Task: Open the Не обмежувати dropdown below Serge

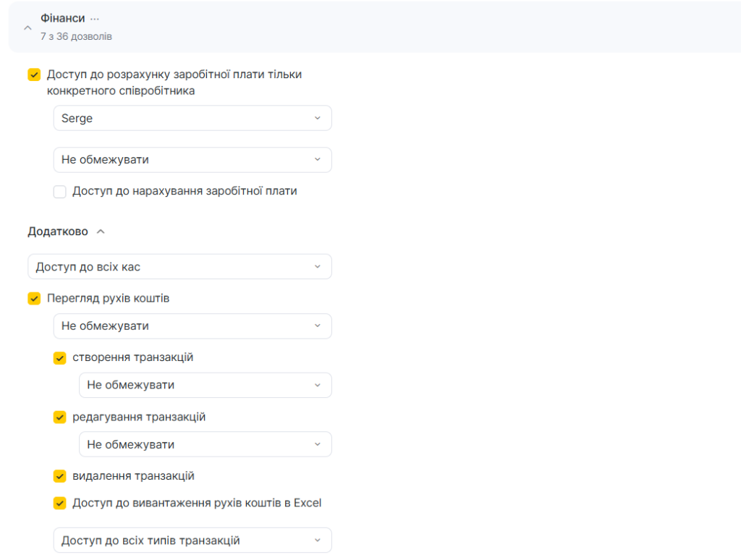Action: (192, 160)
